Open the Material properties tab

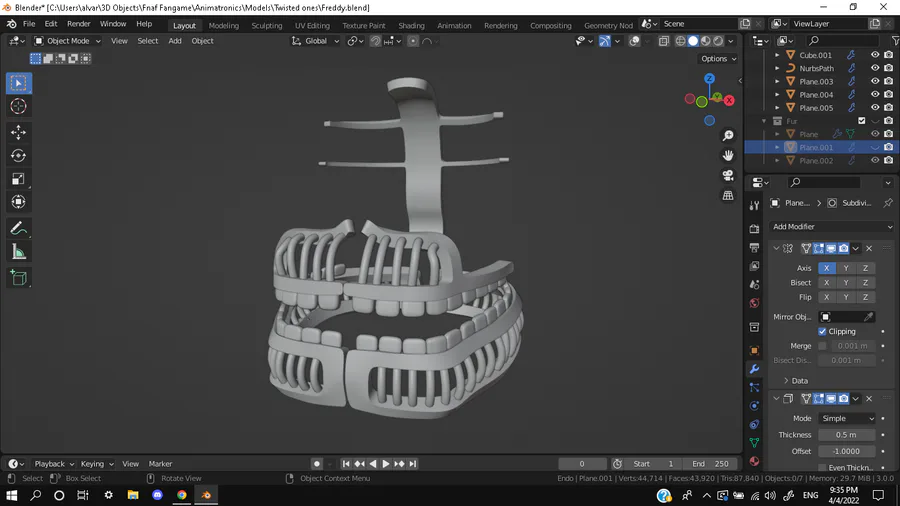pos(754,461)
